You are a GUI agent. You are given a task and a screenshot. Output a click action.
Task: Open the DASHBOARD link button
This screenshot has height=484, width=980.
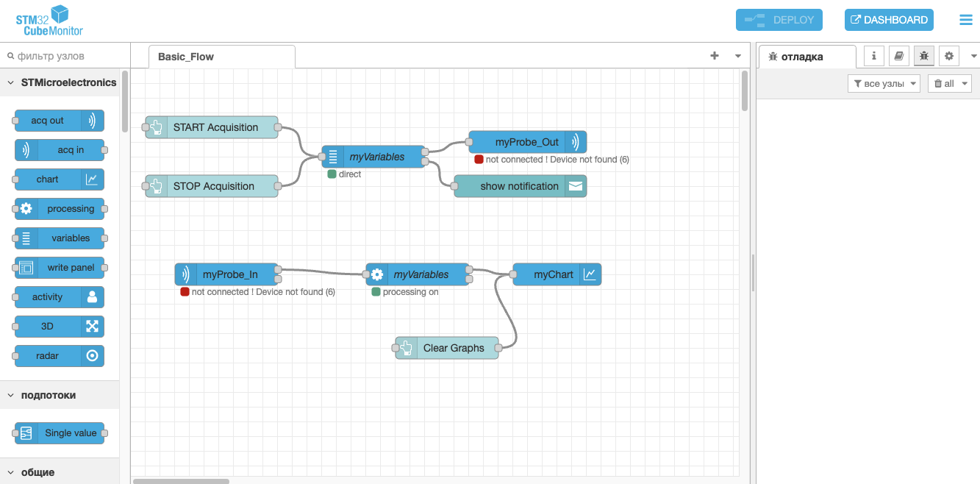pos(889,20)
